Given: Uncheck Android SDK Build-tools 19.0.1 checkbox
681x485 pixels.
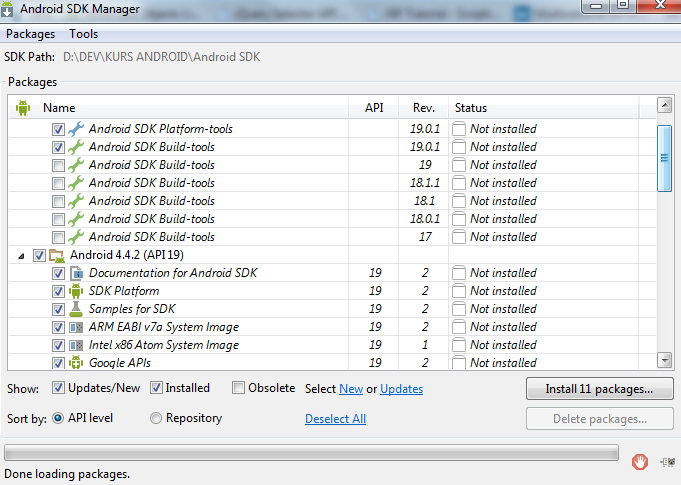Looking at the screenshot, I should click(58, 147).
